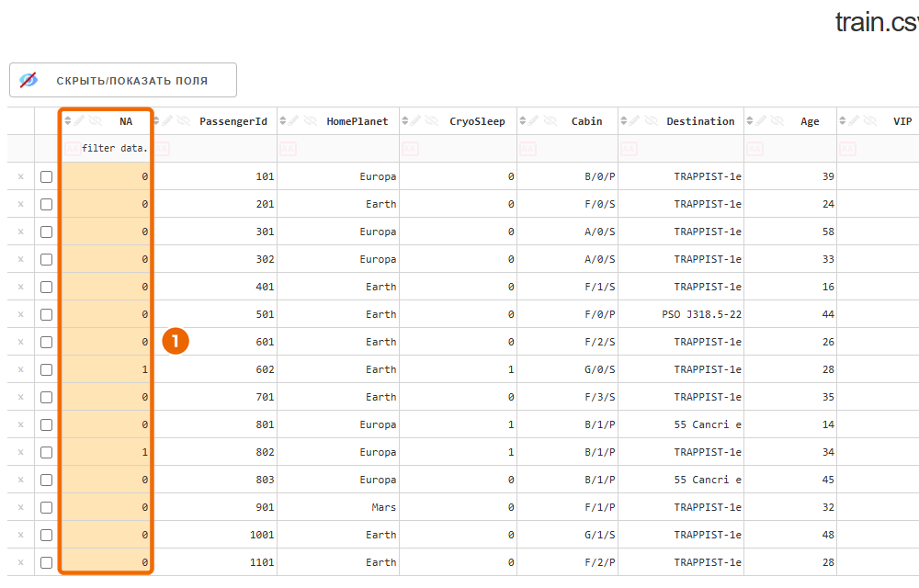
Task: Click the СКРЫТЬ/ПОКАЗАТЬ ПОЛЯ button
Action: [x=123, y=80]
